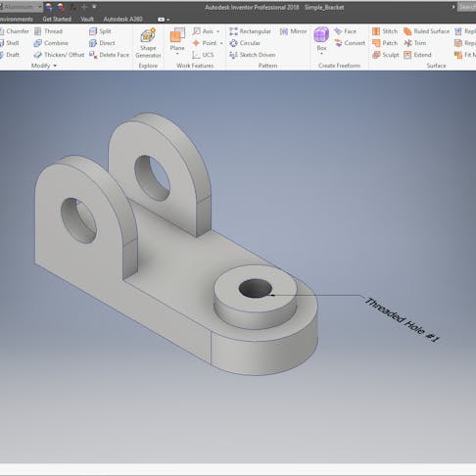Choose the Rectangular pattern tool
This screenshot has width=476, height=476.
251,31
